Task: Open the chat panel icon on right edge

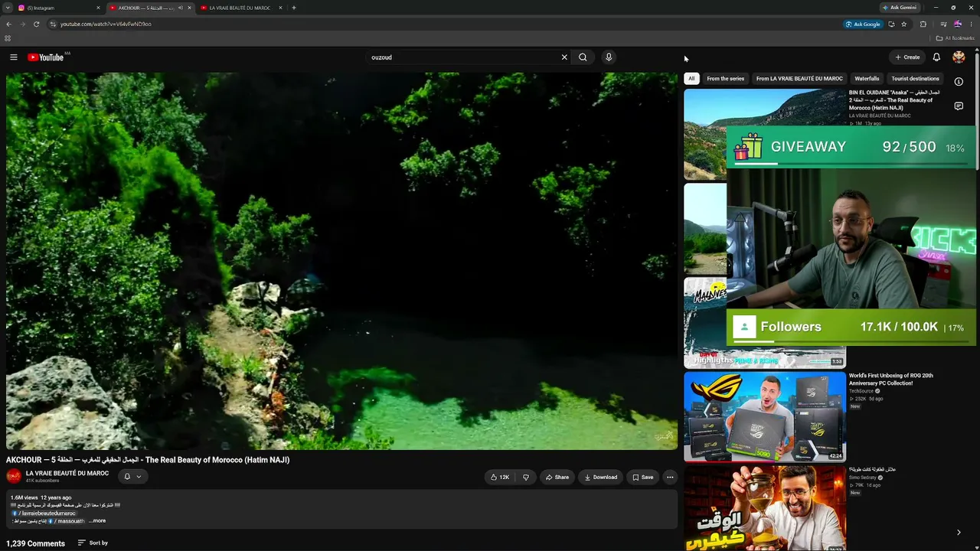Action: tap(959, 106)
